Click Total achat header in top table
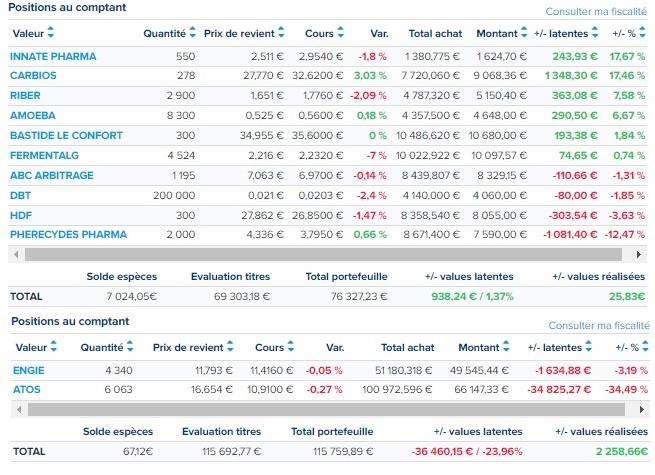 point(435,33)
